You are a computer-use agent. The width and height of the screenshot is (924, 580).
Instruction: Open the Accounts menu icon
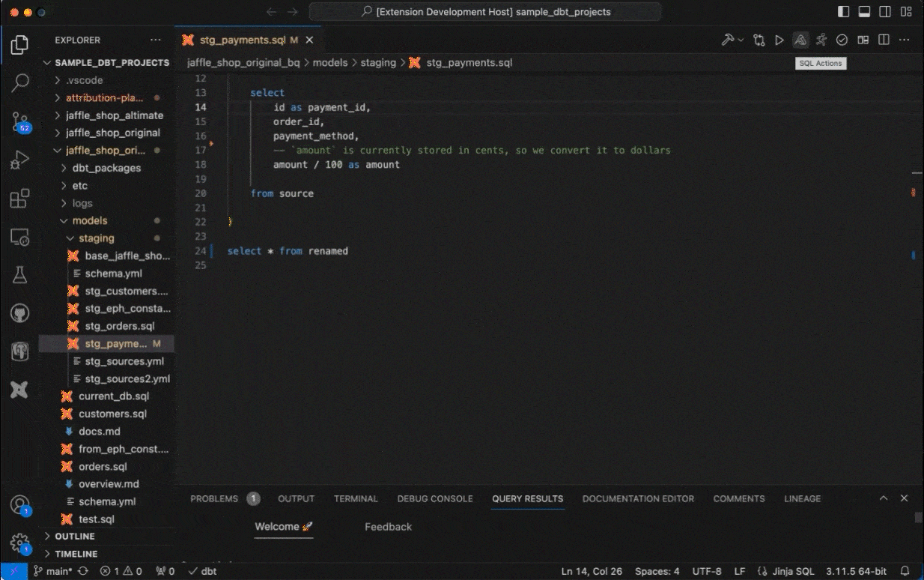[x=20, y=505]
